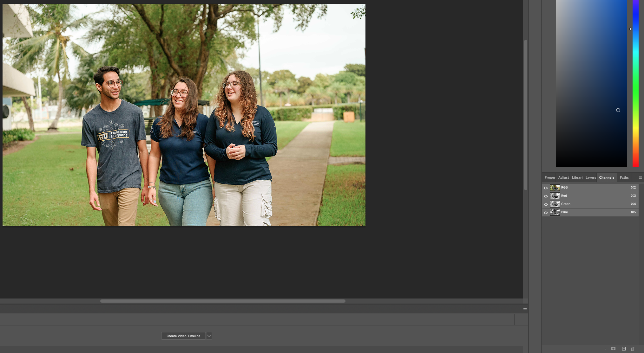Open the Properties panel
644x353 pixels.
550,177
